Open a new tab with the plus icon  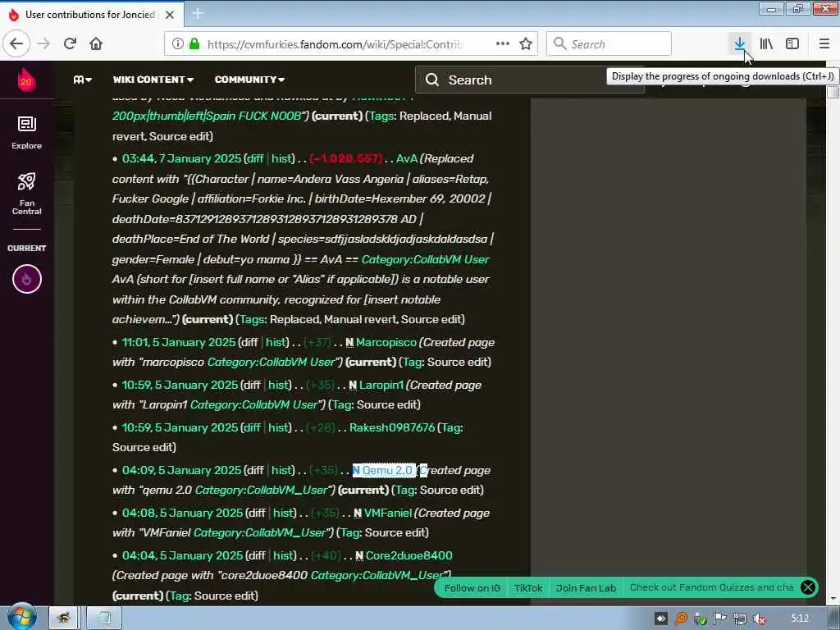pos(198,14)
